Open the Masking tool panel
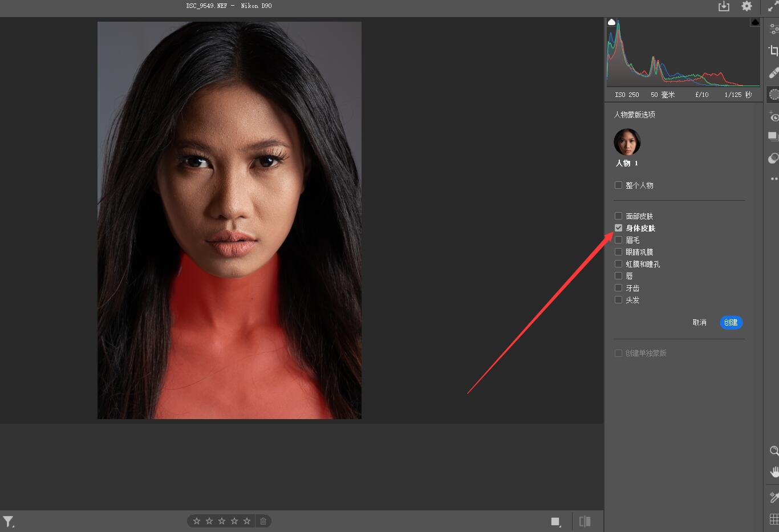 [x=773, y=94]
